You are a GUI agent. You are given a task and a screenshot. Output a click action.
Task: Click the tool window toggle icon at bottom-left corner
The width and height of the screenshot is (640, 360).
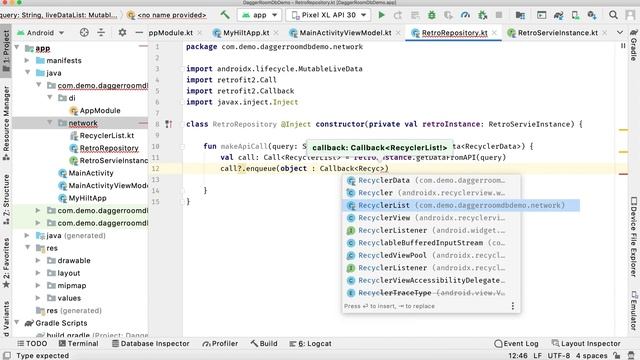[7, 356]
